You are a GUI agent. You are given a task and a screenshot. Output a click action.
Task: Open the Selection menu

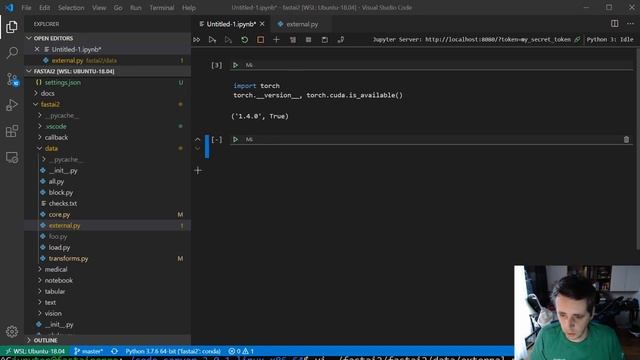[71, 7]
